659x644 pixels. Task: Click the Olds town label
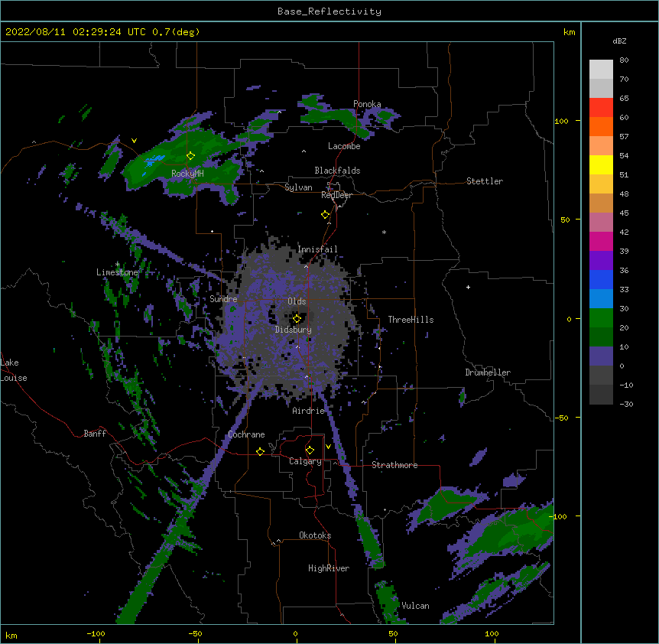(x=297, y=301)
